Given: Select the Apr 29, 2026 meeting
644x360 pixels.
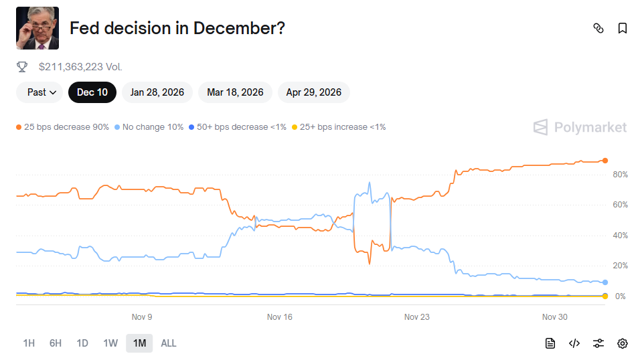Looking at the screenshot, I should [313, 92].
